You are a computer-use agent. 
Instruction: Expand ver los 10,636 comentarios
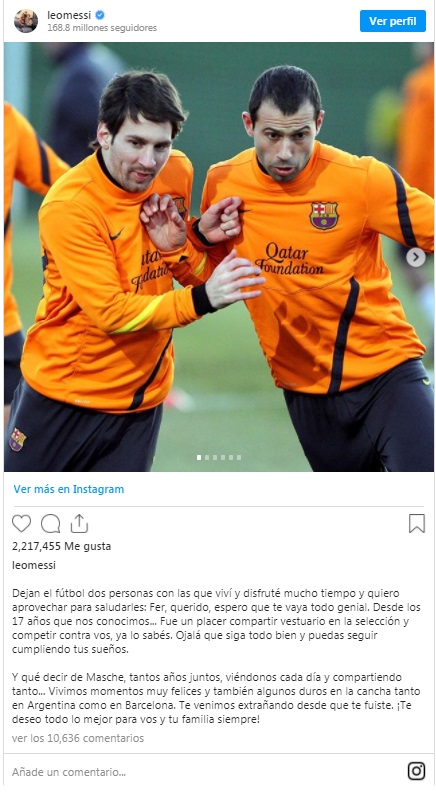78,738
